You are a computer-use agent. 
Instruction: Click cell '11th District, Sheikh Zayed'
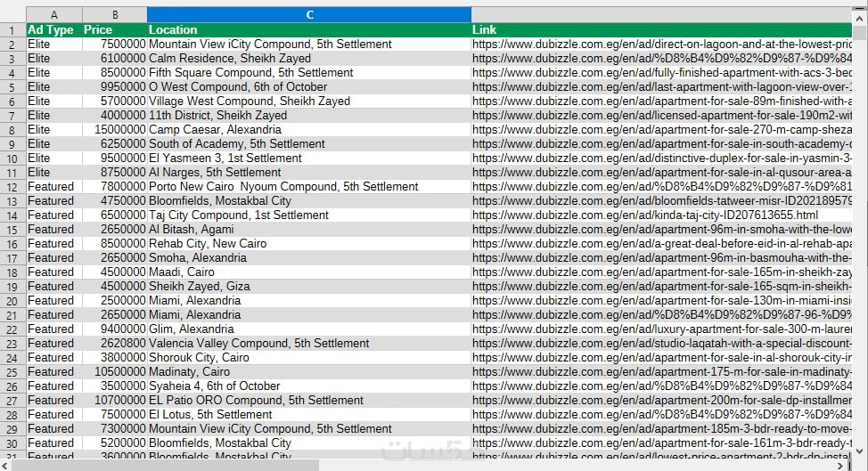pyautogui.click(x=309, y=116)
